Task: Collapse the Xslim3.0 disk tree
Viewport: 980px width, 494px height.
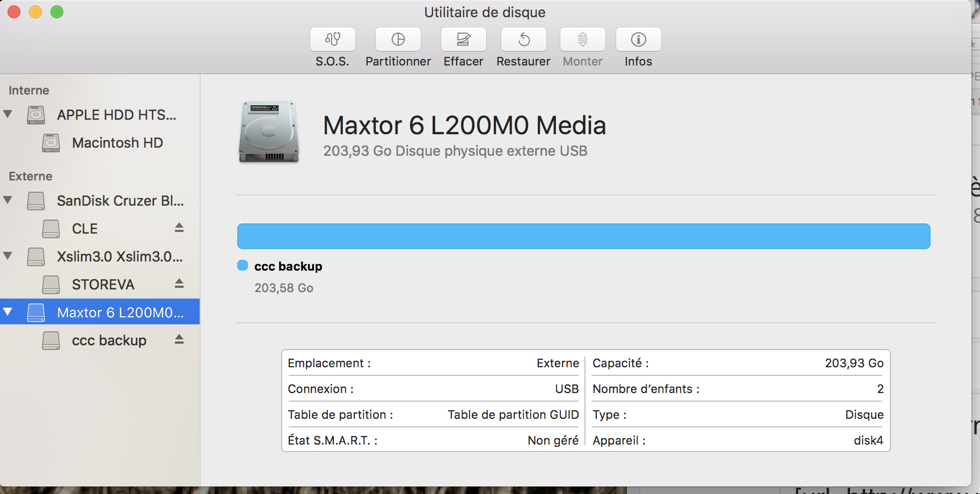Action: click(8, 256)
